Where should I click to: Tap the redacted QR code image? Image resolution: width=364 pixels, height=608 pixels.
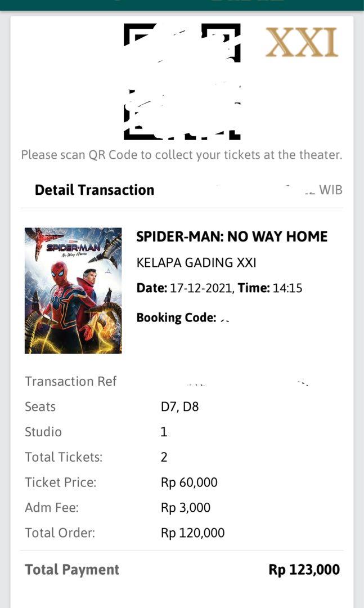tap(182, 82)
